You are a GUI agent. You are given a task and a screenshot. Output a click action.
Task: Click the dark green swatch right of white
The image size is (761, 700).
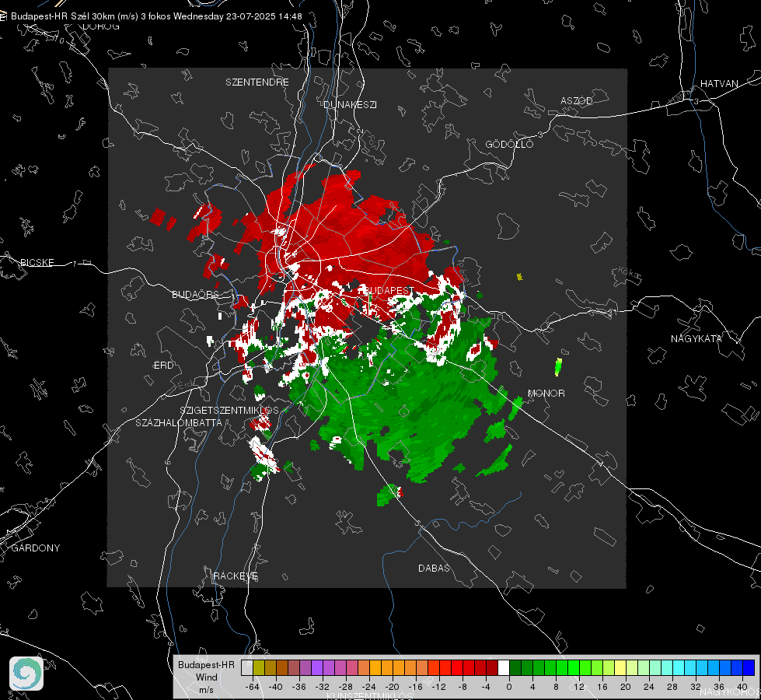tap(515, 667)
